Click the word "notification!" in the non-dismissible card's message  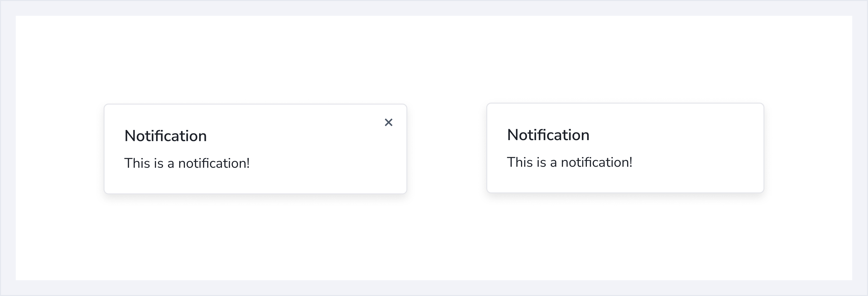pyautogui.click(x=597, y=162)
